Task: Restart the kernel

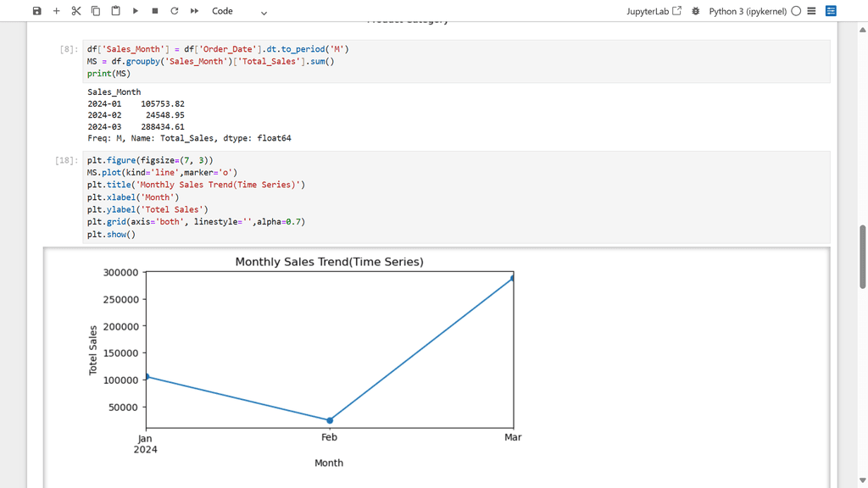Action: click(x=175, y=11)
